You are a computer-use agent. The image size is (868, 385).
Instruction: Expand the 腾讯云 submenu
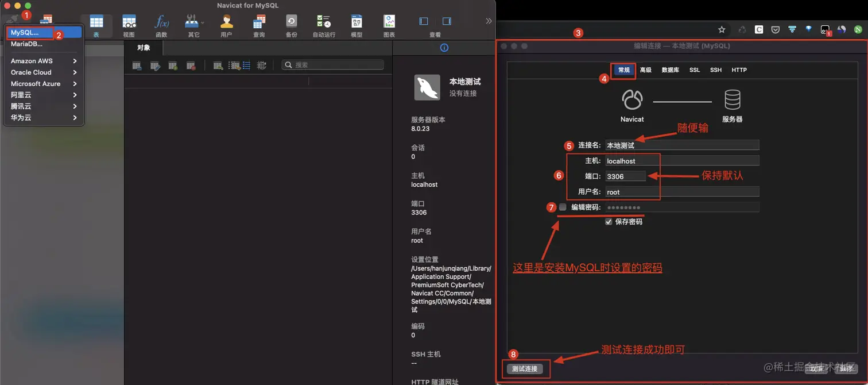pos(45,106)
